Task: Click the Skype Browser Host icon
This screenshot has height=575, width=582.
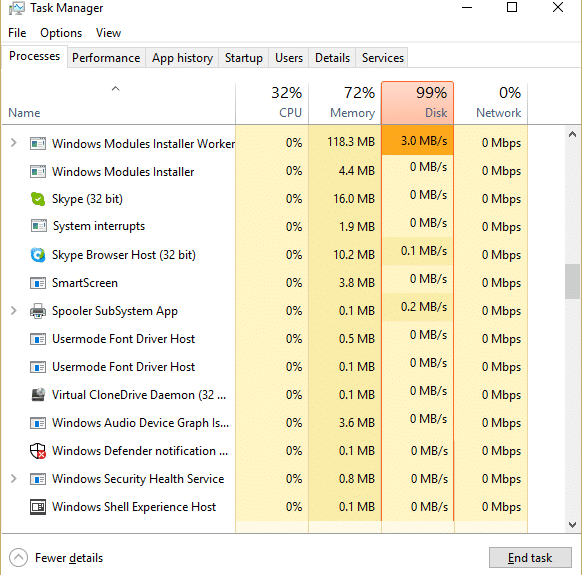Action: (x=38, y=255)
